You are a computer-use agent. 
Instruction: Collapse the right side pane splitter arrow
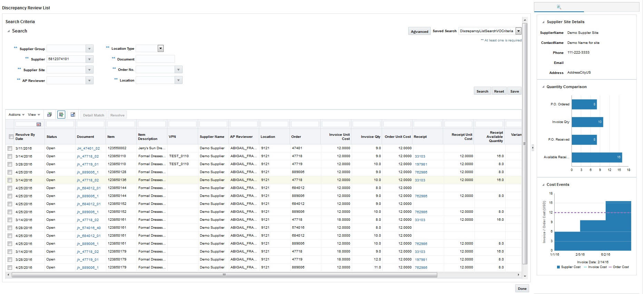[x=533, y=148]
